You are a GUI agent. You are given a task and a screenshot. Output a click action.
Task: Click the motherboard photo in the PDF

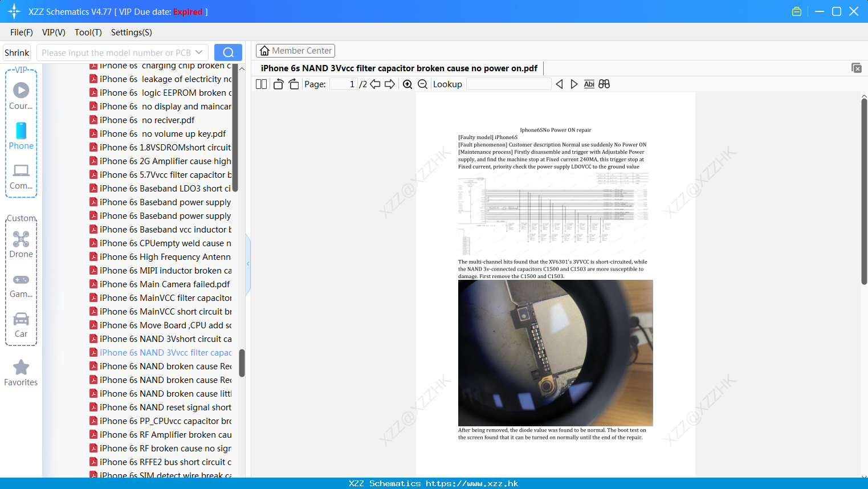[x=556, y=353]
